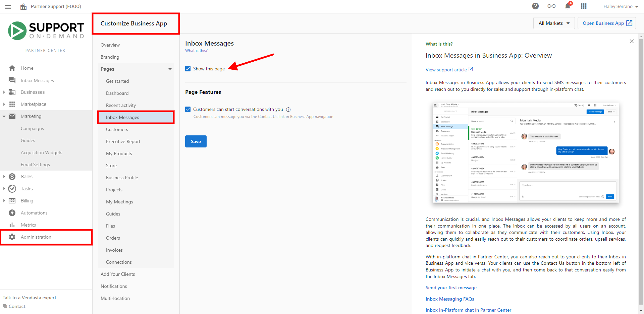The width and height of the screenshot is (644, 314).
Task: Expand the Billing sidebar item
Action: click(4, 201)
